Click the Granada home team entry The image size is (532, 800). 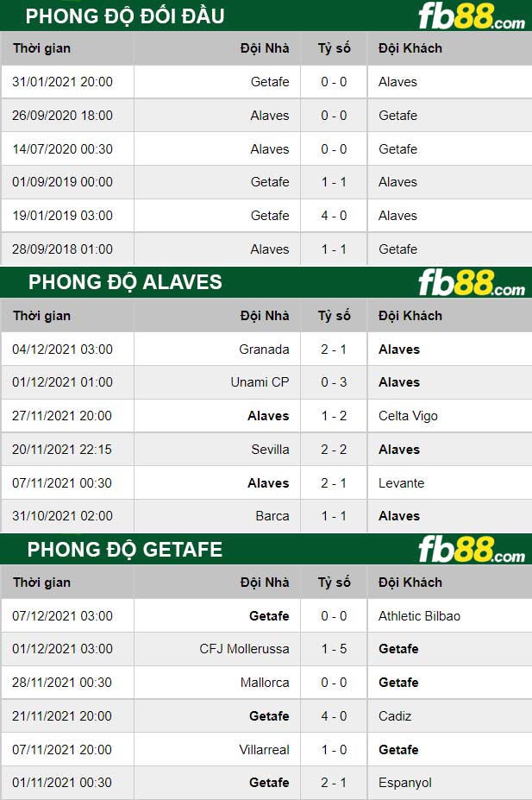tap(264, 350)
